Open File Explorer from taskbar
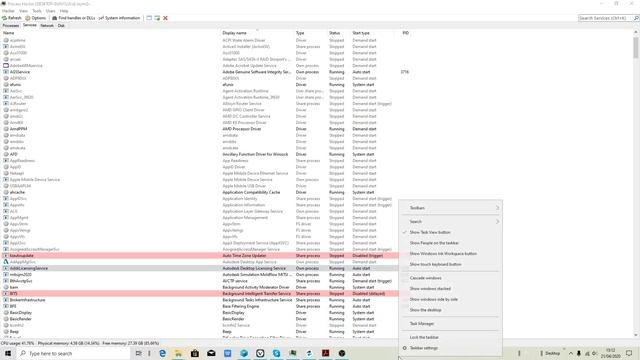Screen dimensions: 640x360 [179, 353]
